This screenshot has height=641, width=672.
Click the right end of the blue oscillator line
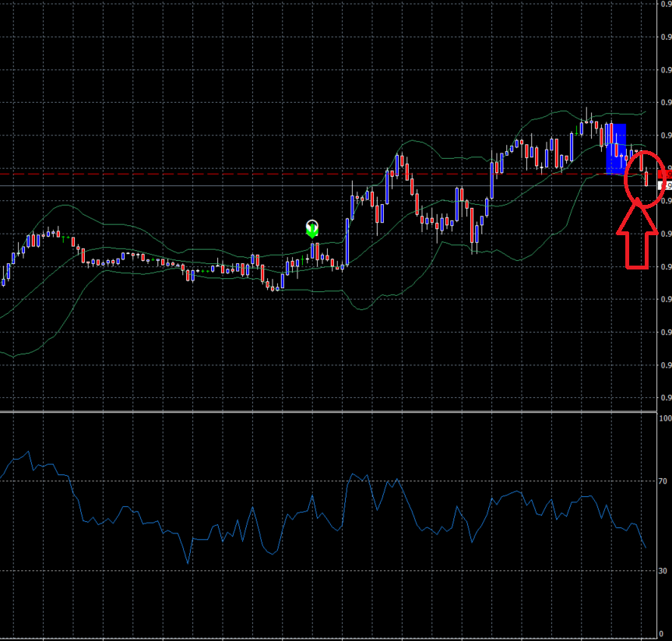646,547
